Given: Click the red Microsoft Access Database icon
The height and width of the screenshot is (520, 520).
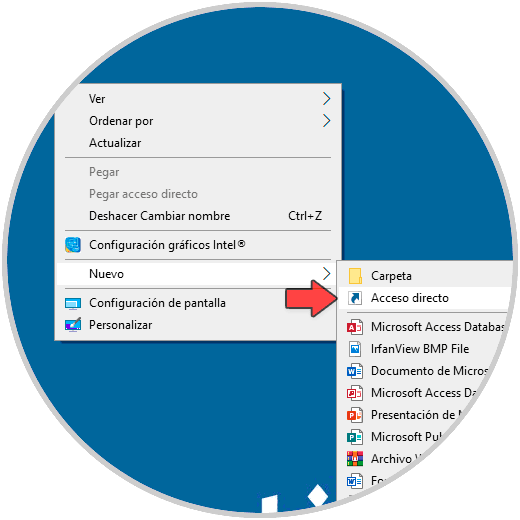Looking at the screenshot, I should pos(355,327).
